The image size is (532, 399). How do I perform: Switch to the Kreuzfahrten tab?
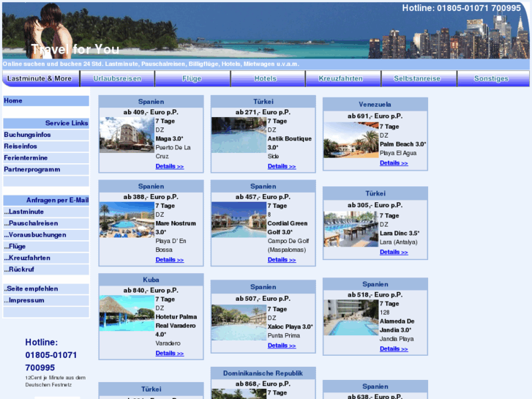343,78
